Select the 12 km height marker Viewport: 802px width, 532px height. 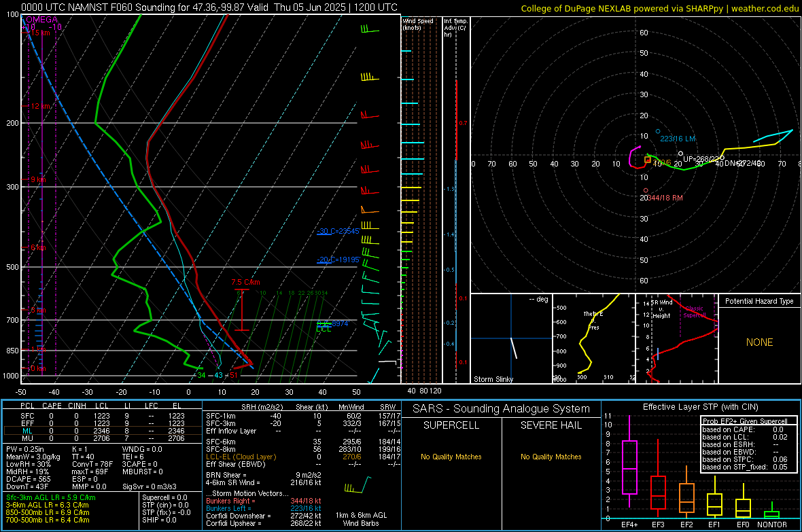tap(40, 107)
